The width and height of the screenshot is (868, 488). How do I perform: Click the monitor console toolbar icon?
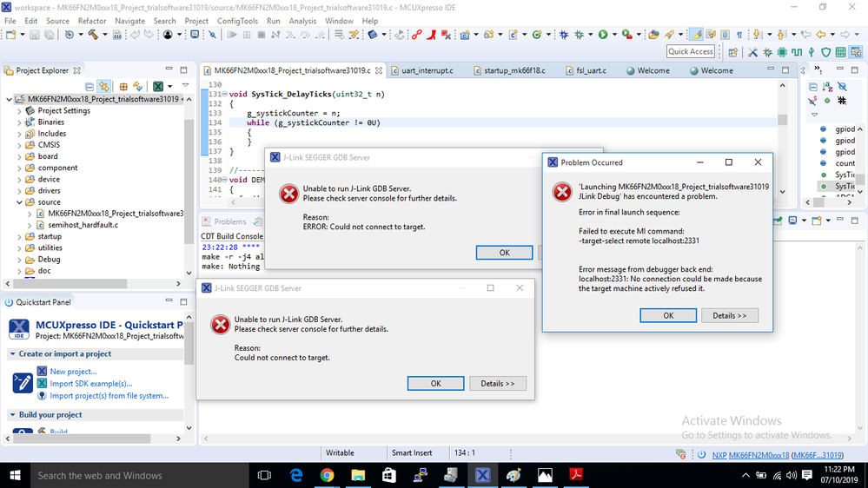(x=195, y=35)
